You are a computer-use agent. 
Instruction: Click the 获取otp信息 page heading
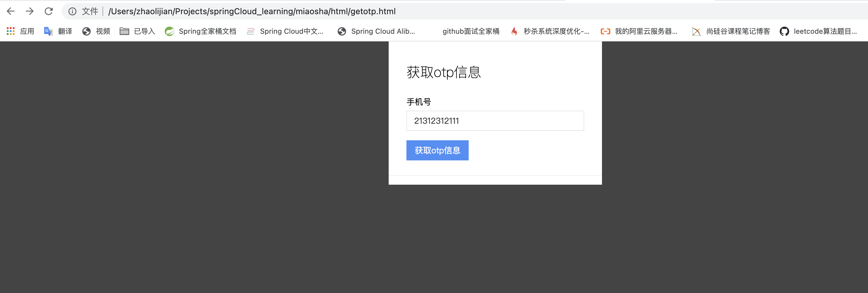[x=443, y=72]
